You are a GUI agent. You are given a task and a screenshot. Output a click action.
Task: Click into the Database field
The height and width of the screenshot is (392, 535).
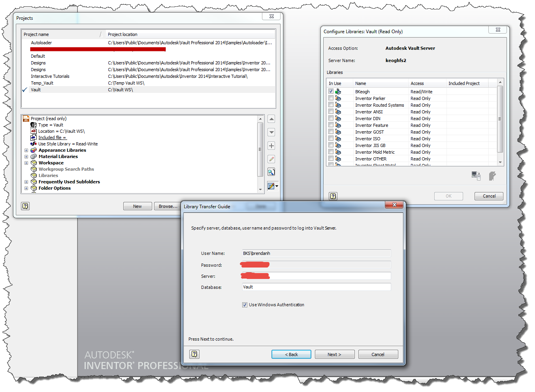click(316, 287)
